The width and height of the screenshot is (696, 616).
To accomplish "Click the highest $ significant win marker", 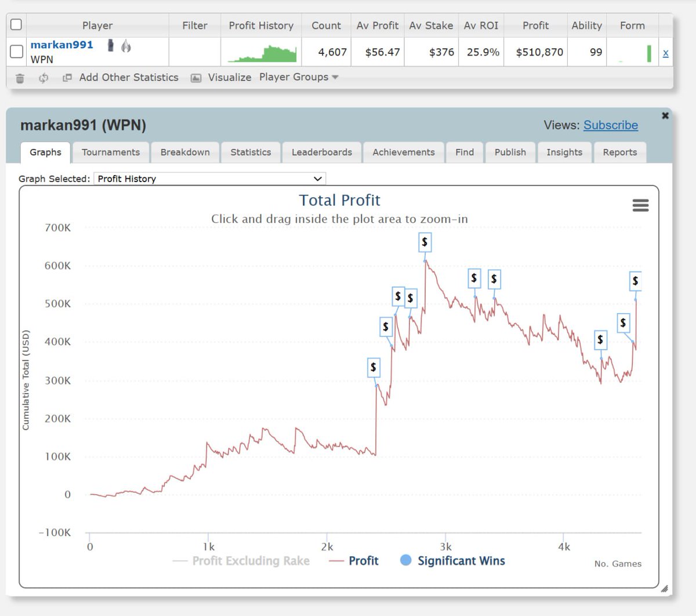I will click(425, 242).
